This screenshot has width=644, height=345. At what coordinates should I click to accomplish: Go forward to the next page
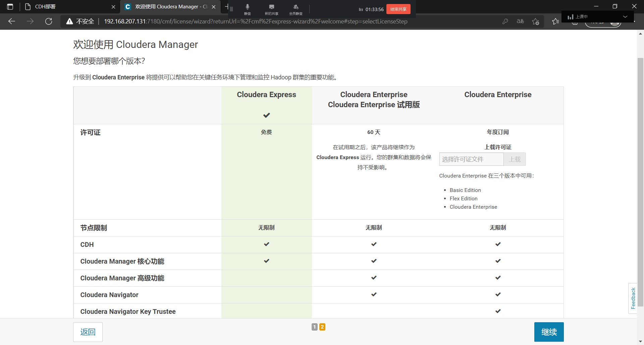pyautogui.click(x=30, y=21)
